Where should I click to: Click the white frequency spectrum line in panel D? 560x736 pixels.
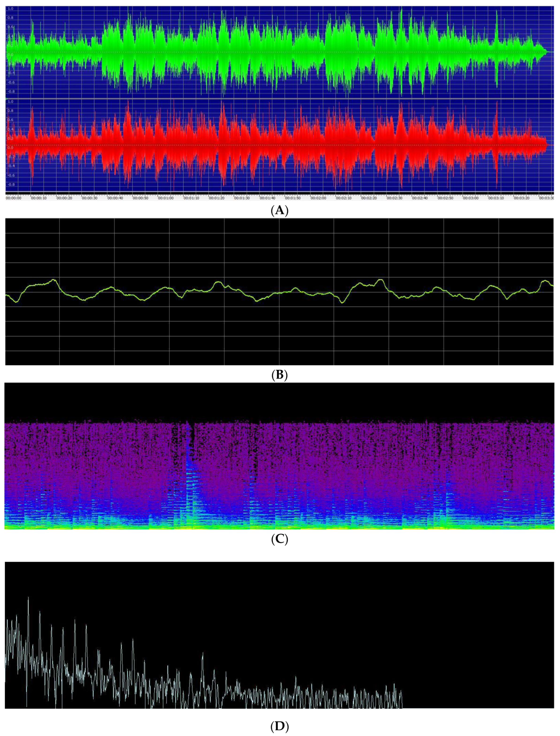[203, 653]
